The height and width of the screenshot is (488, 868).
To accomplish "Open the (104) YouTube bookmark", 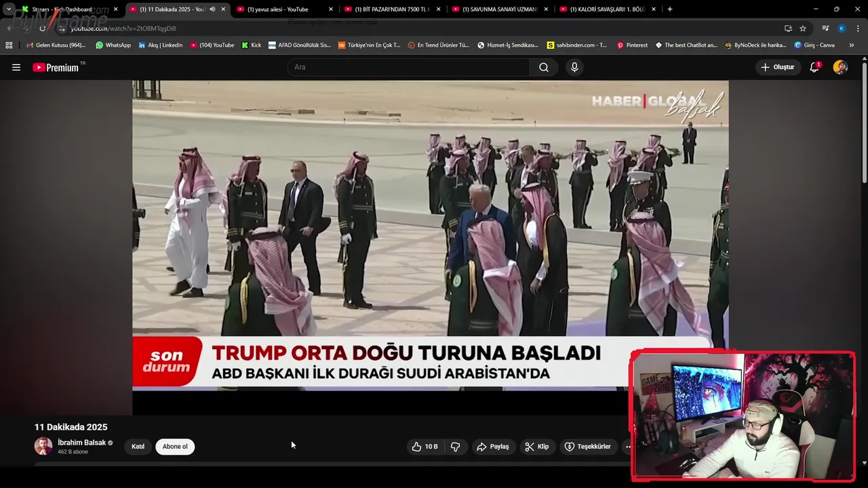I will tap(212, 45).
